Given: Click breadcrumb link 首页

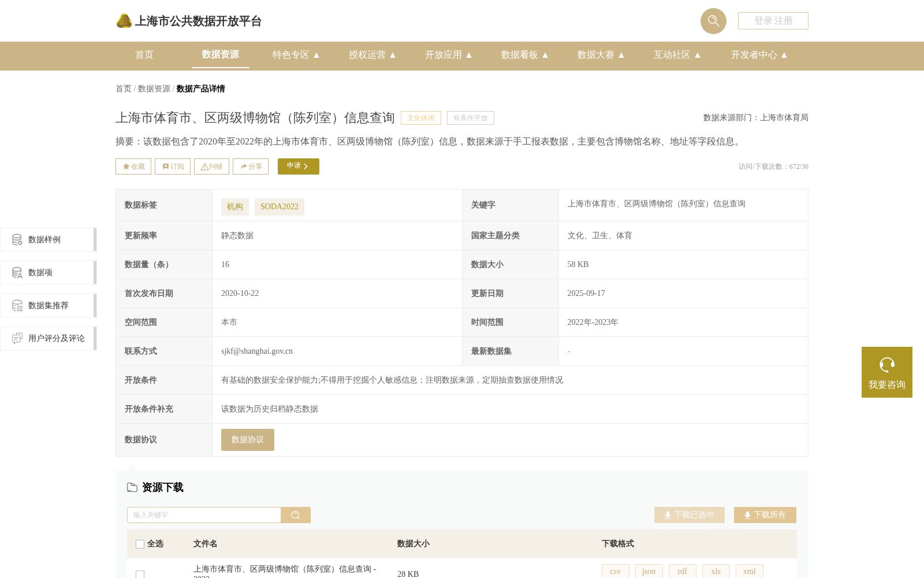Looking at the screenshot, I should [x=124, y=89].
